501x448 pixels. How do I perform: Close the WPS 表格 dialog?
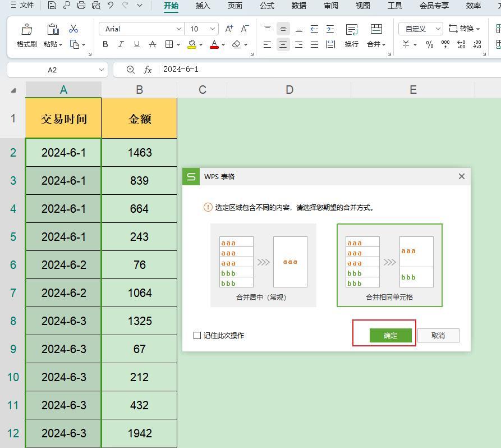click(x=461, y=176)
